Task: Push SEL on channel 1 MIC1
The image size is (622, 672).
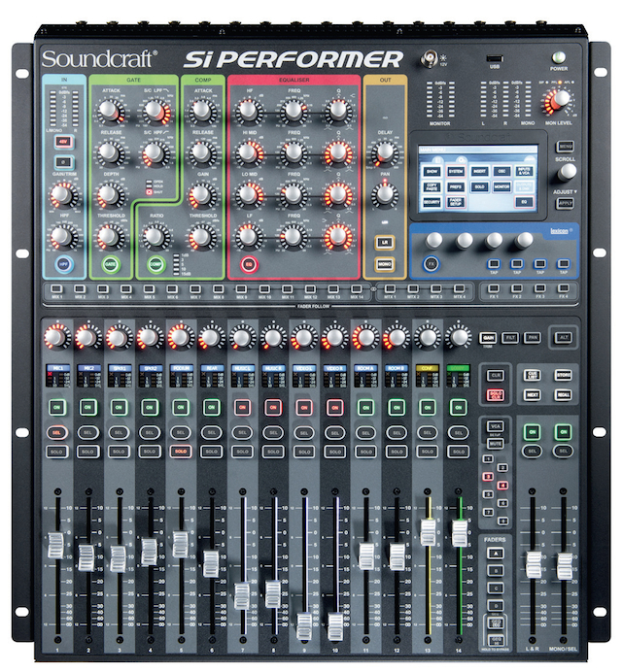Action: [x=56, y=432]
